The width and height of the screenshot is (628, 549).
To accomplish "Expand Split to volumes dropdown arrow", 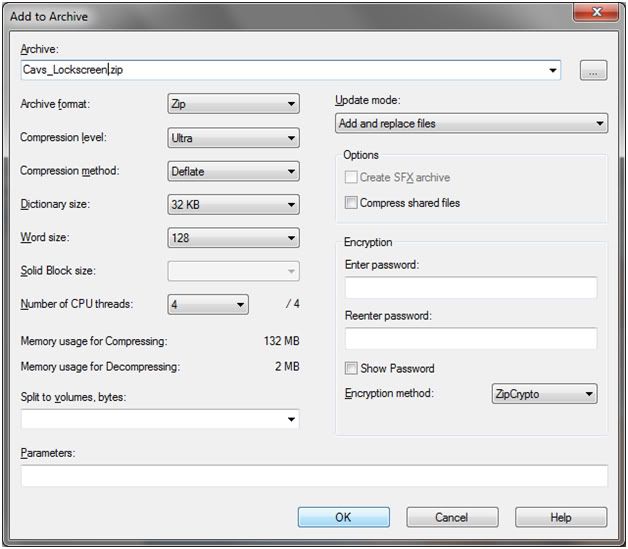I will [291, 419].
